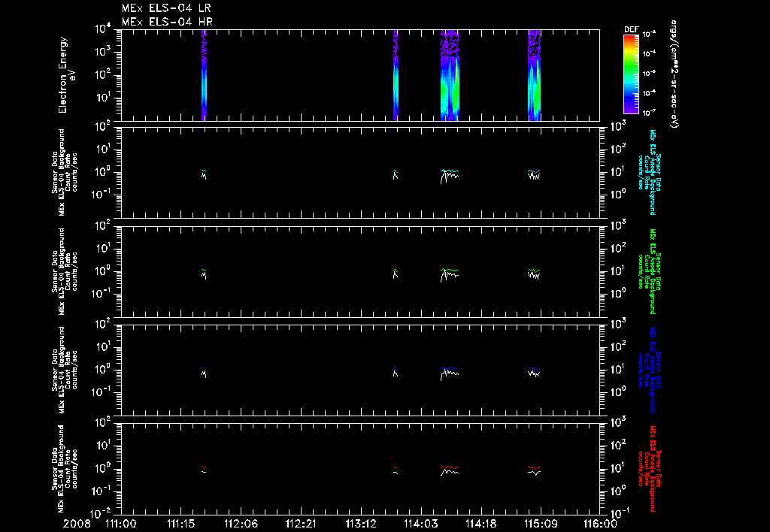
Task: Click the 'Electron Energy eV' axis title
Action: coord(65,75)
